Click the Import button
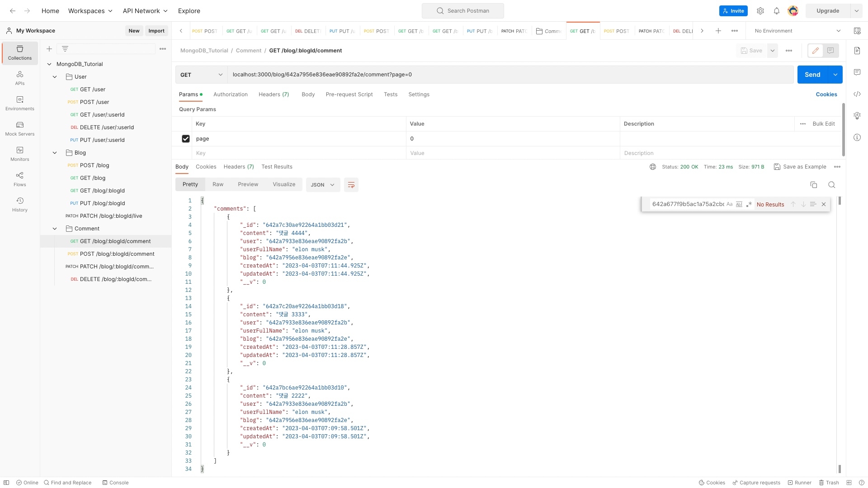Viewport: 868px width, 488px height. click(156, 31)
